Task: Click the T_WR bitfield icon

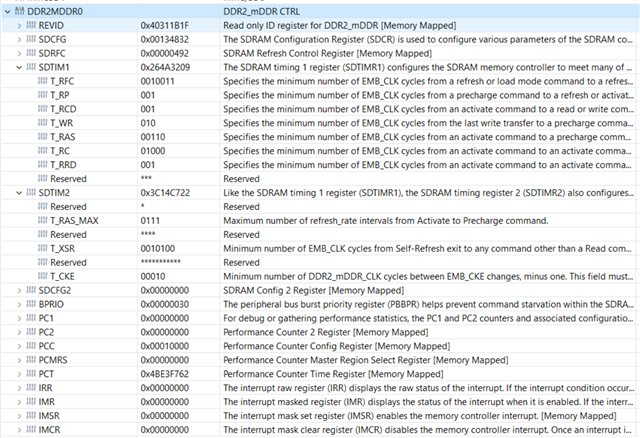Action: coord(42,122)
